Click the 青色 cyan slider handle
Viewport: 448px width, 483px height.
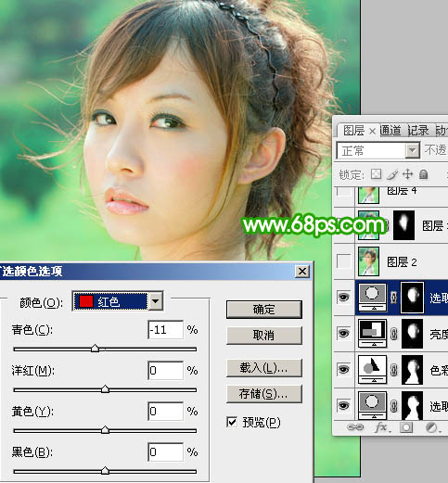(x=96, y=349)
